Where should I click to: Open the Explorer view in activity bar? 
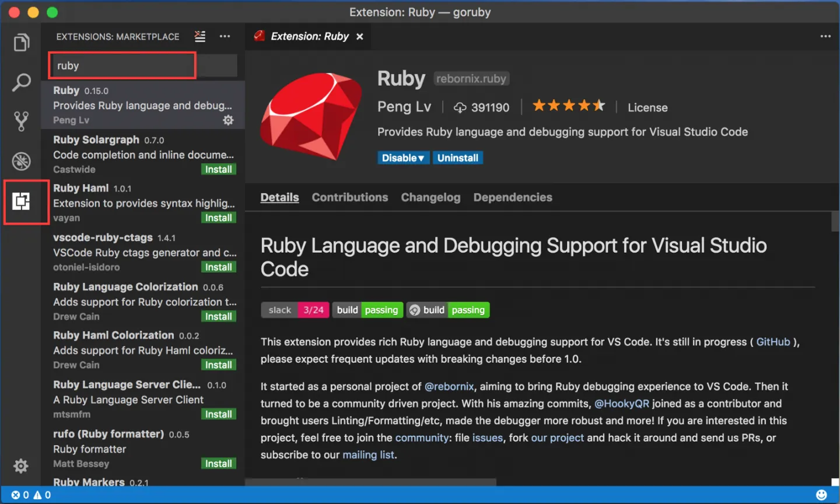pos(22,43)
